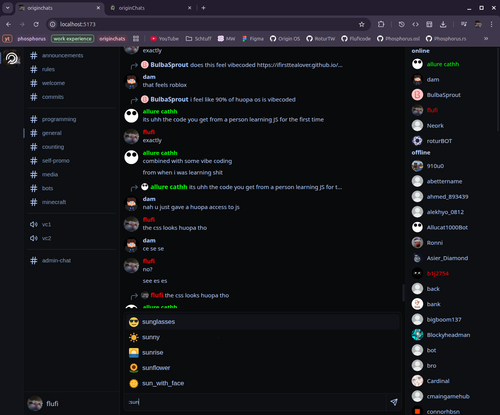The image size is (500, 415).
Task: Pick the sunny emoji suggestion
Action: (x=263, y=337)
